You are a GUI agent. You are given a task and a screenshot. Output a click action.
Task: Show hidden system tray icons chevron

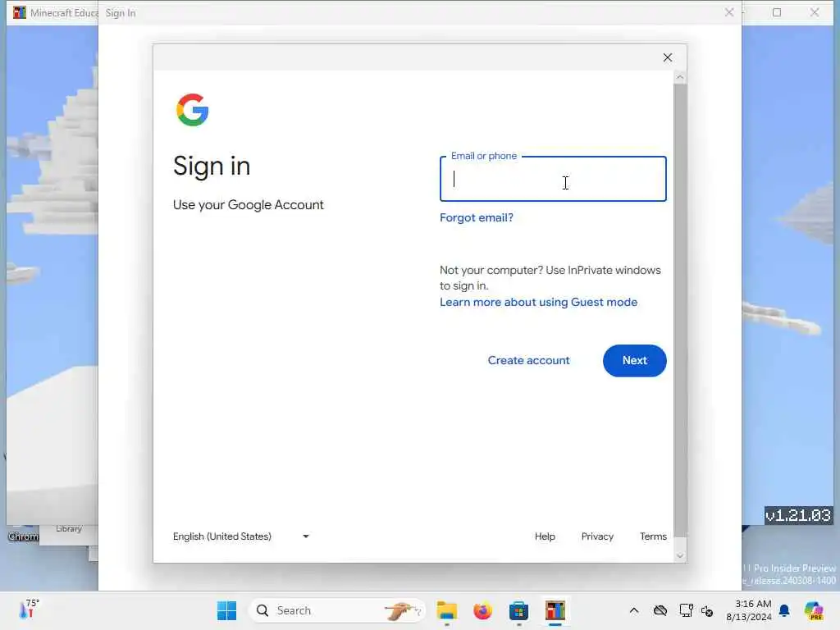coord(634,610)
